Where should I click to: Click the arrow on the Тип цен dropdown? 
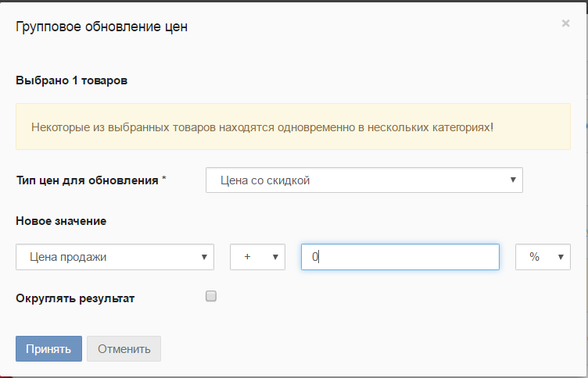pyautogui.click(x=513, y=180)
